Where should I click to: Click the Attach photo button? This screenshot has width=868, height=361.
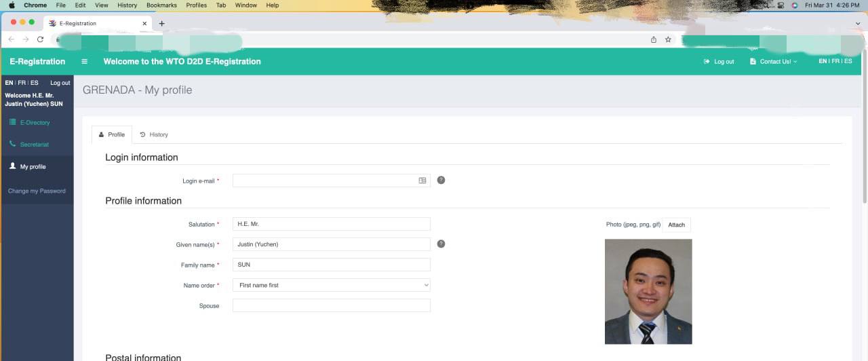pyautogui.click(x=677, y=225)
